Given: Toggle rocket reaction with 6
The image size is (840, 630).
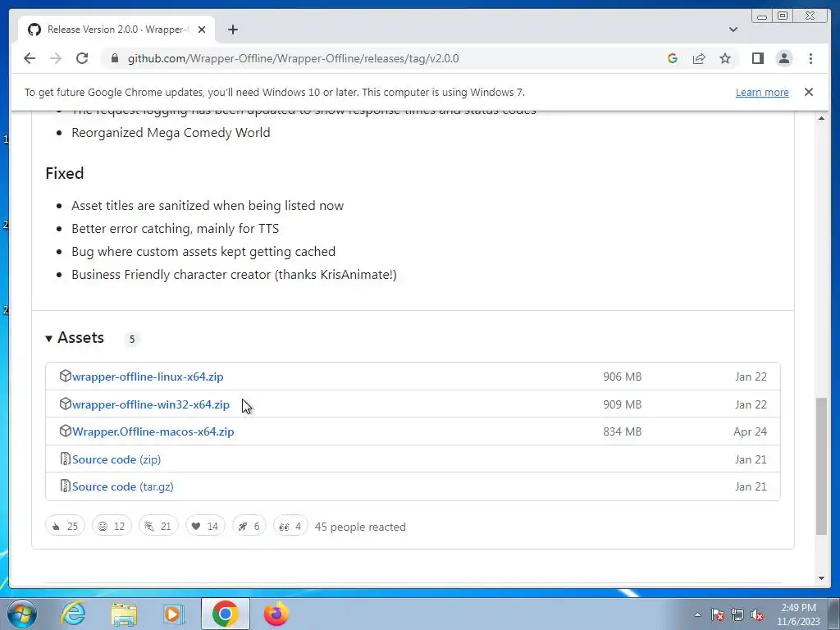Looking at the screenshot, I should [249, 527].
